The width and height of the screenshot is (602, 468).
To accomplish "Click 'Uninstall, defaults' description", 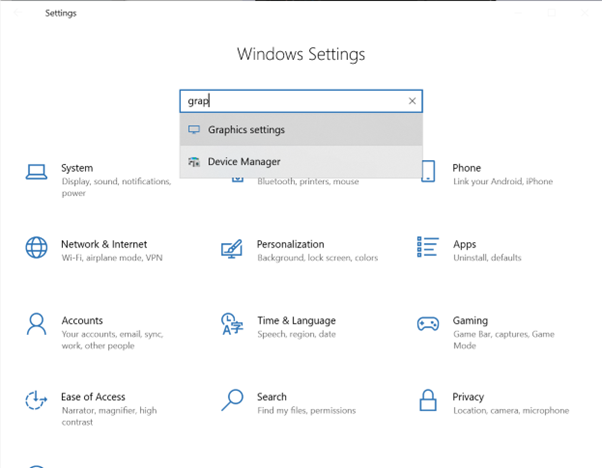I will (x=487, y=258).
